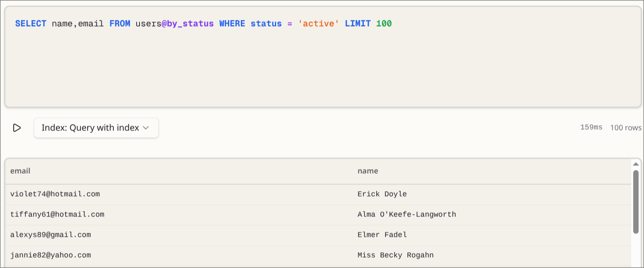The image size is (644, 268).
Task: Select the alexys89@gmail.com email cell
Action: pos(50,235)
